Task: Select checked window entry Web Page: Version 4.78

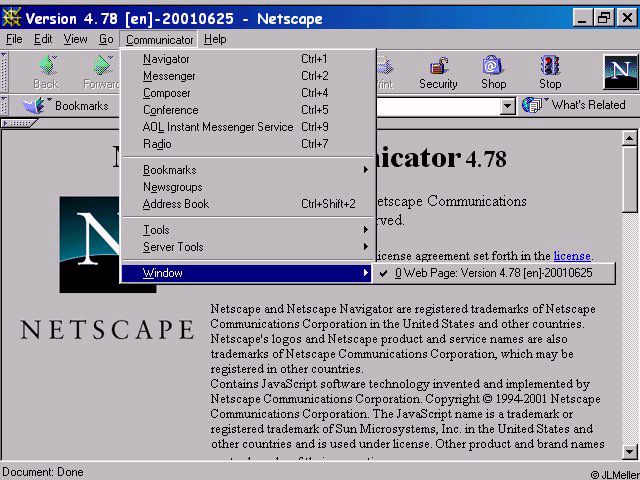Action: click(x=493, y=273)
